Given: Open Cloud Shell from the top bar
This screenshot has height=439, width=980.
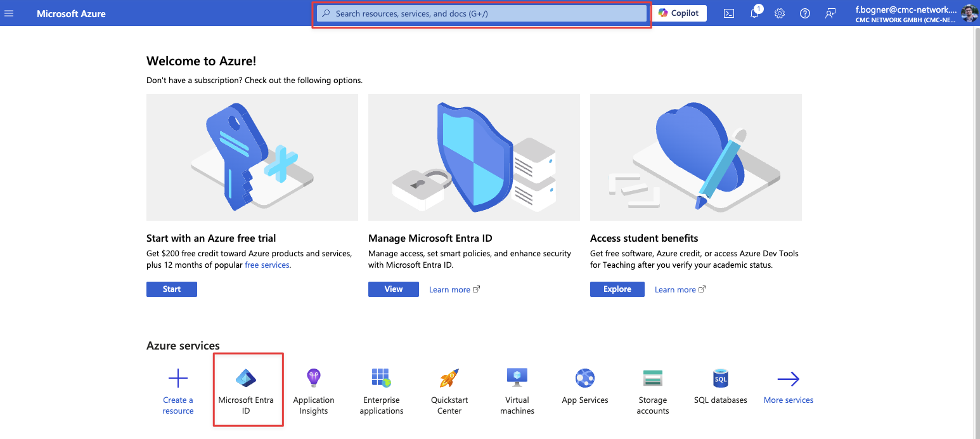Looking at the screenshot, I should pos(729,13).
